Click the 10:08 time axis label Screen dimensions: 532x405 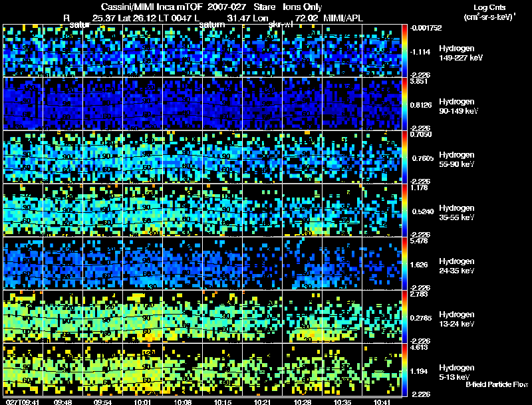182,402
